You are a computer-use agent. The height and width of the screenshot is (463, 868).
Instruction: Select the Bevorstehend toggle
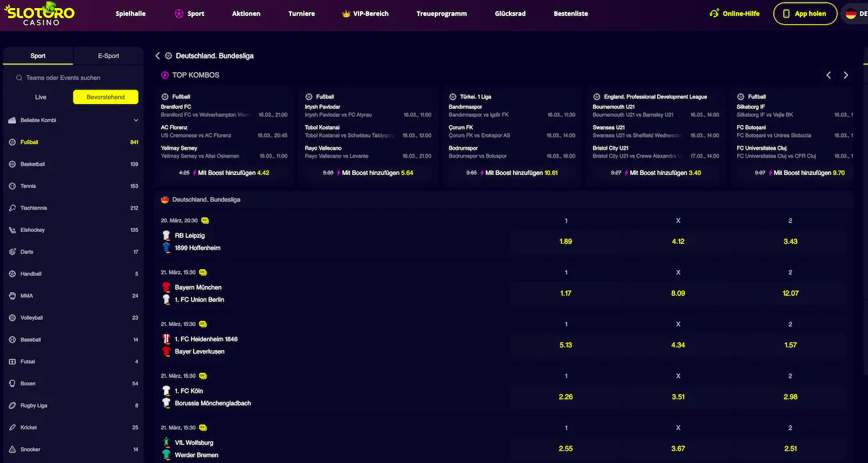pos(105,97)
